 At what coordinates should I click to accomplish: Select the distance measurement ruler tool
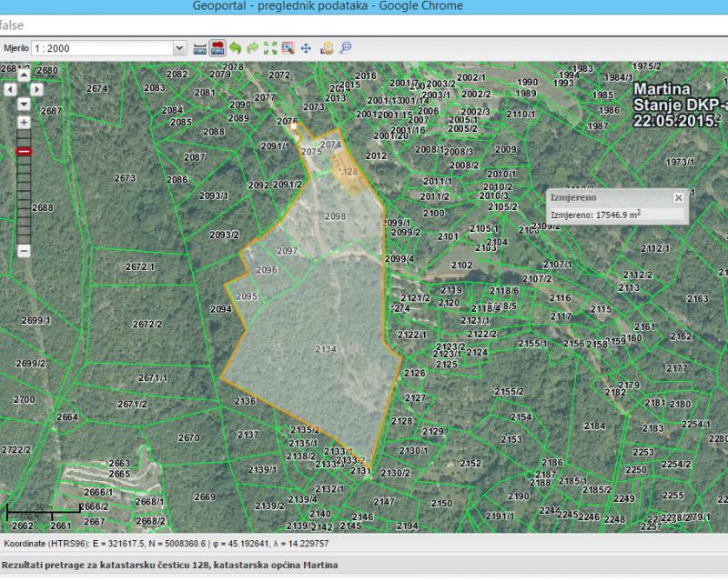tap(200, 48)
